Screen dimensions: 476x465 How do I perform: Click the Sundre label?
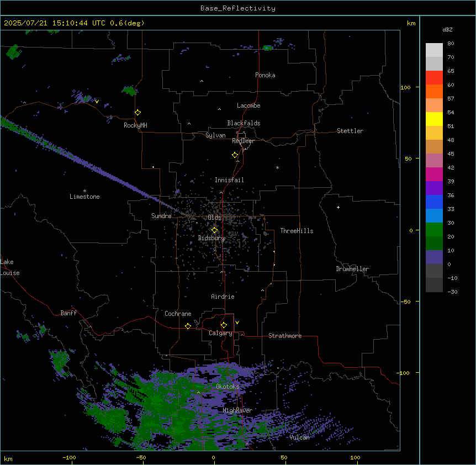click(x=161, y=216)
